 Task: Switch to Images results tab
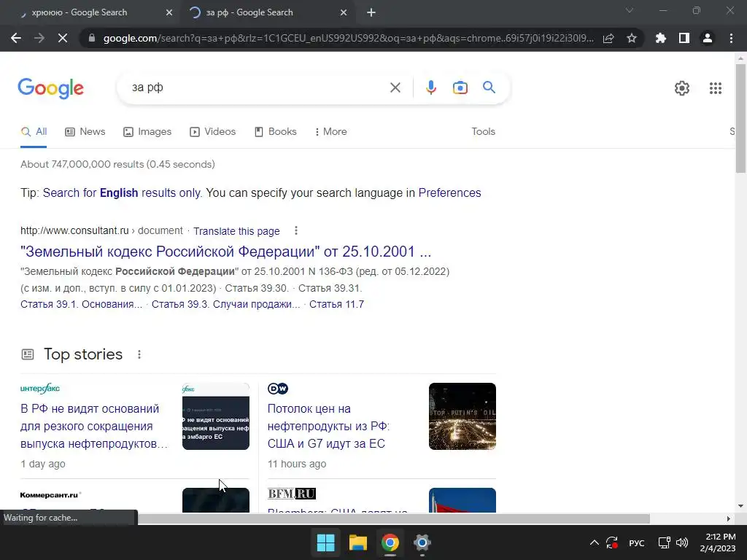147,131
